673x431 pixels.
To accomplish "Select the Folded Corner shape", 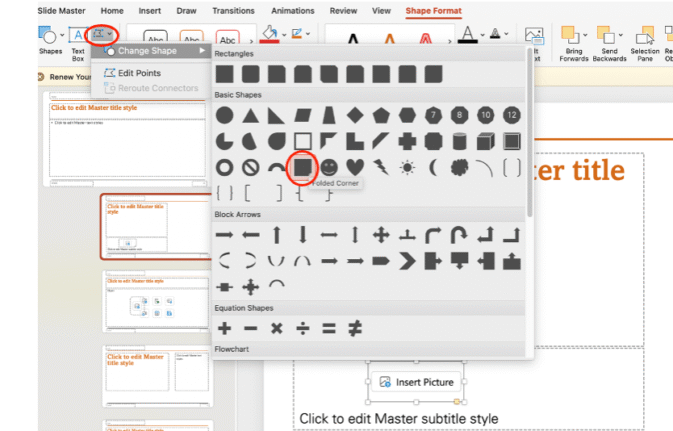I will [302, 167].
